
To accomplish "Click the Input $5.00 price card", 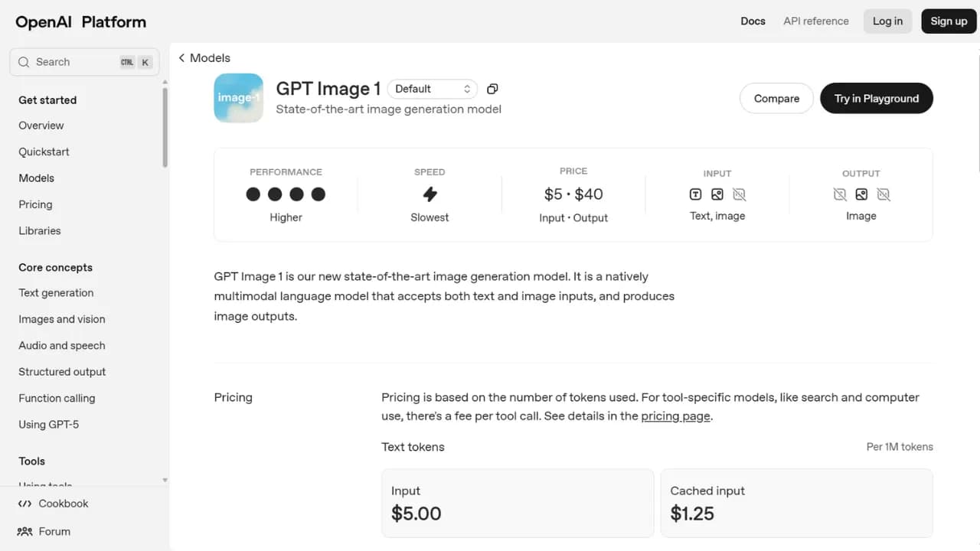I will pyautogui.click(x=518, y=503).
